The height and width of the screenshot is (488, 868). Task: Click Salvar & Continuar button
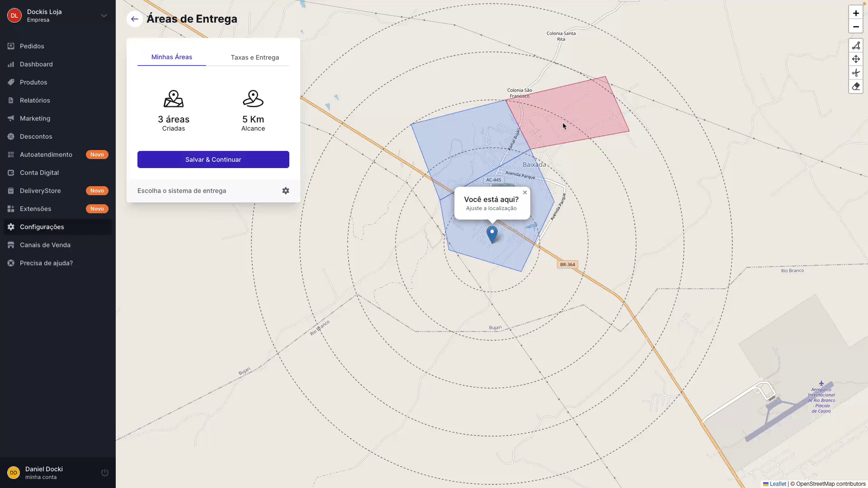(213, 160)
